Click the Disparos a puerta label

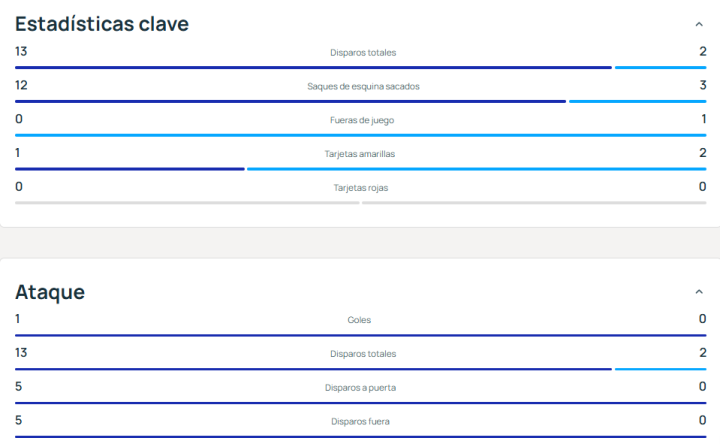(x=362, y=388)
